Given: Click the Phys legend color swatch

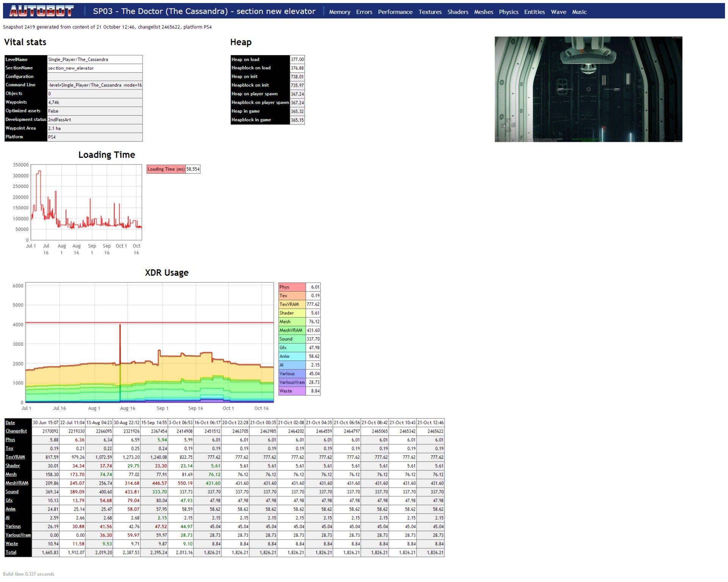Looking at the screenshot, I should pyautogui.click(x=292, y=287).
